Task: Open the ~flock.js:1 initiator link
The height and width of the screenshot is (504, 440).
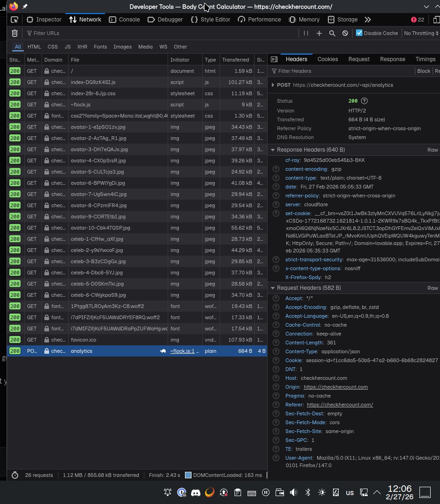Action: pyautogui.click(x=182, y=351)
